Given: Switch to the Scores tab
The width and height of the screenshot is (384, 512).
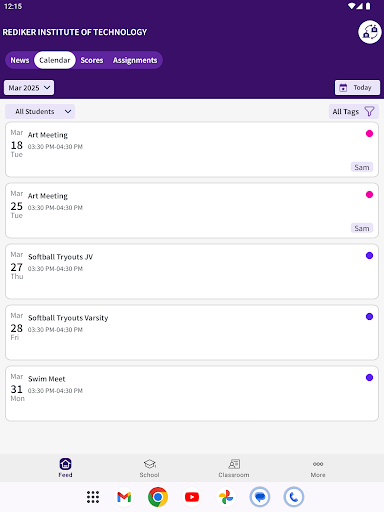Looking at the screenshot, I should (x=92, y=60).
